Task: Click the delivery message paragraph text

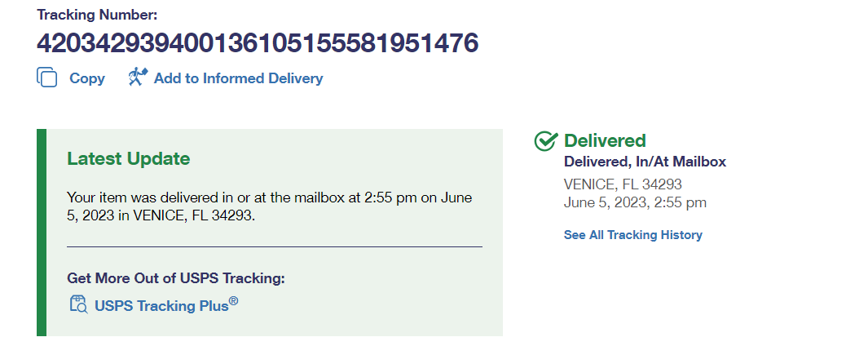Action: click(269, 206)
